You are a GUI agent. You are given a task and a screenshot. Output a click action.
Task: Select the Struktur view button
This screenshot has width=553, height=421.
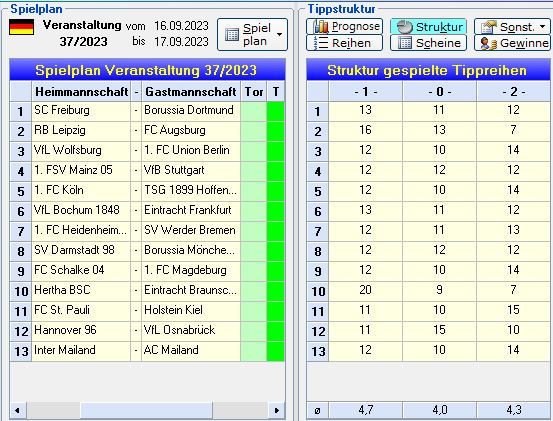click(x=429, y=26)
